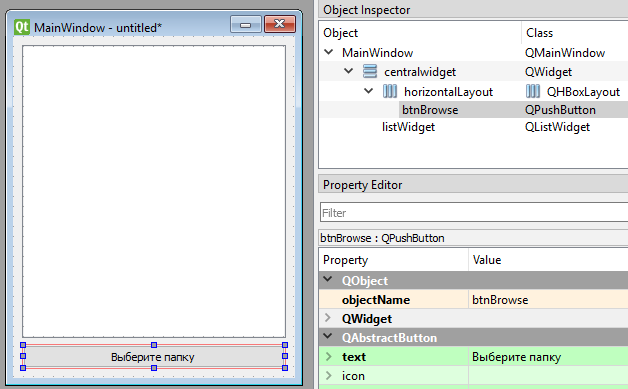Expand the QWidget property group

coord(328,318)
